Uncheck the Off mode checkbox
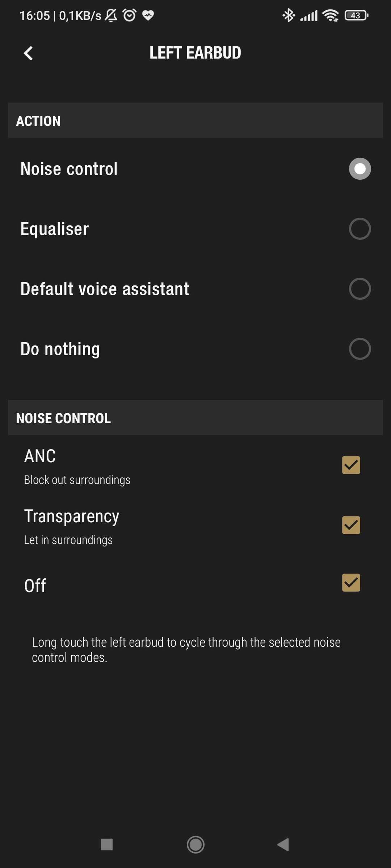Screen dimensions: 391x868 pyautogui.click(x=351, y=583)
